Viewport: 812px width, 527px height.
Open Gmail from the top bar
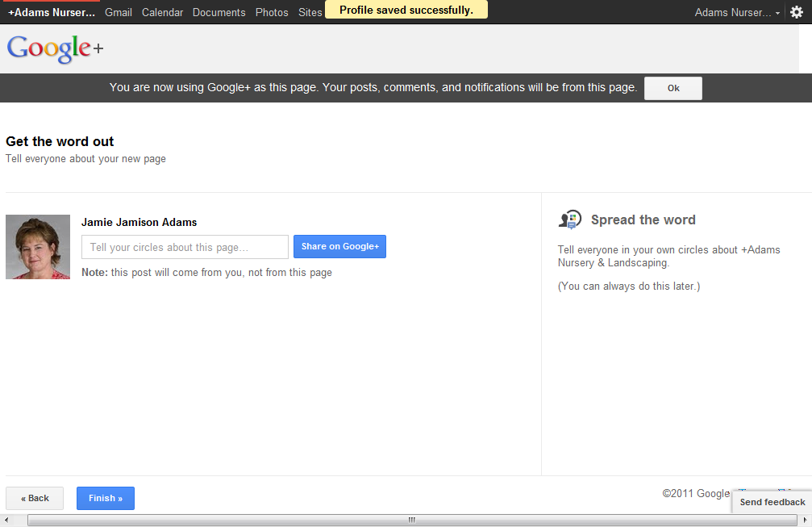coord(118,12)
